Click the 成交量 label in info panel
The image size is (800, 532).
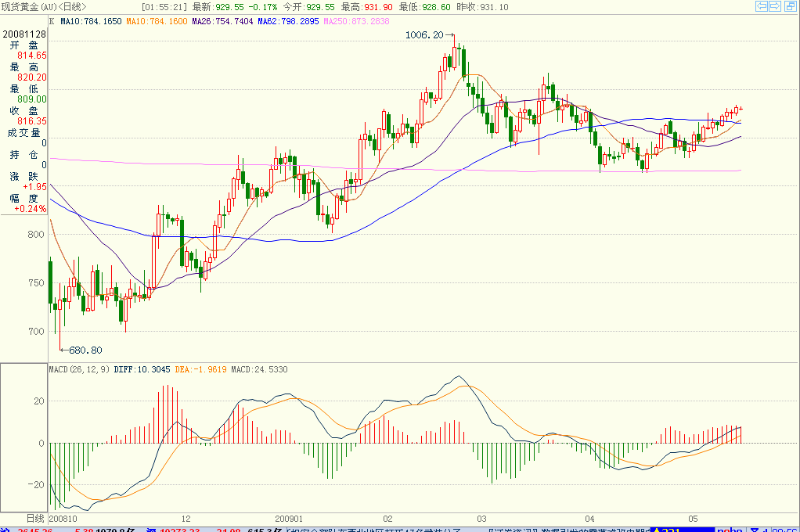click(x=23, y=133)
